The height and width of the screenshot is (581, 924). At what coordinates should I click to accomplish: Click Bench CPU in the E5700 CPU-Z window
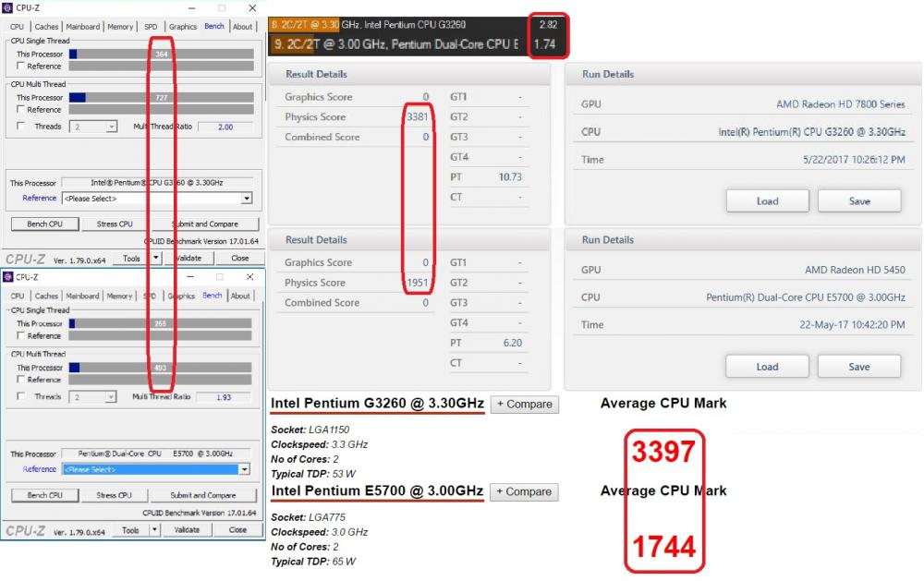[x=44, y=495]
